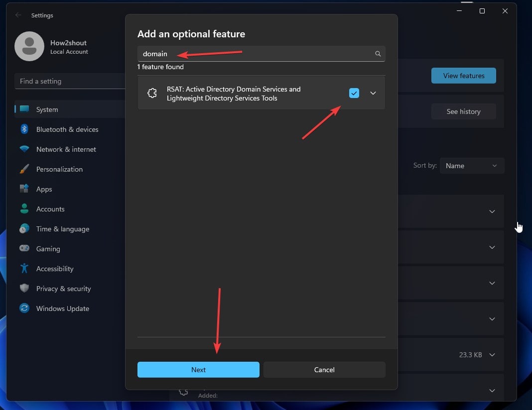Click the 23.3 KB size value

(x=470, y=355)
